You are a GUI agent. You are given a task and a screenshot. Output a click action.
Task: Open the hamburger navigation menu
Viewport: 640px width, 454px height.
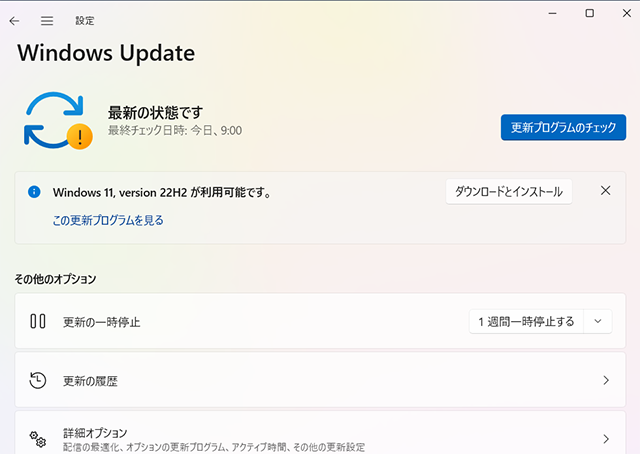(47, 21)
